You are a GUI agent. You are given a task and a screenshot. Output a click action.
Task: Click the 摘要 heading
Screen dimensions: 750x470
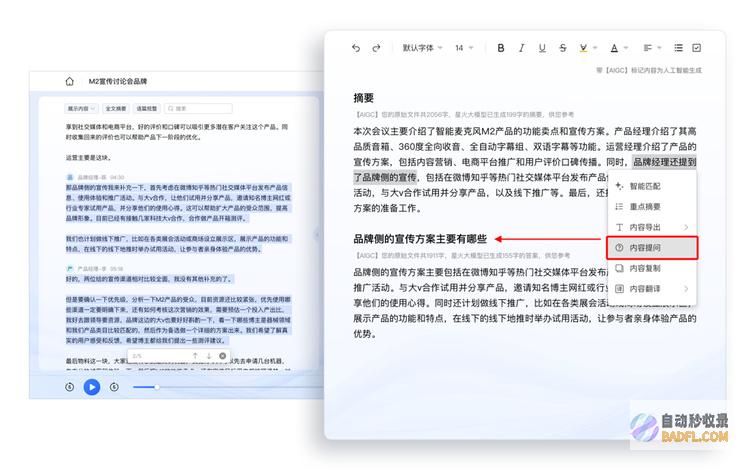364,98
